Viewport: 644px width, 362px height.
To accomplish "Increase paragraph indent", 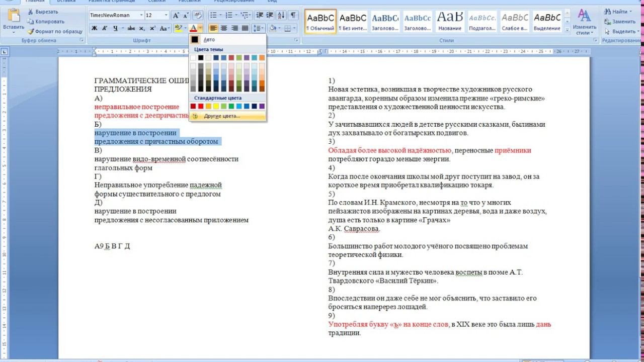I will 270,15.
